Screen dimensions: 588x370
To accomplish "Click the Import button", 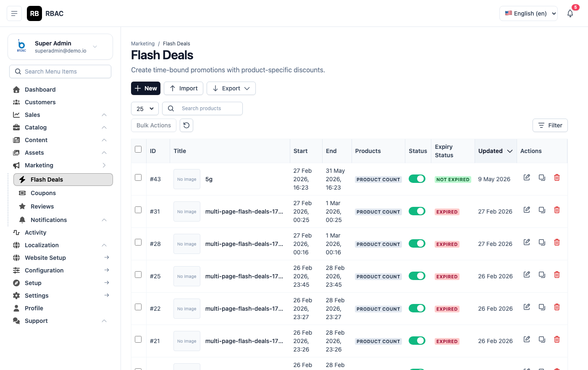I will (184, 88).
